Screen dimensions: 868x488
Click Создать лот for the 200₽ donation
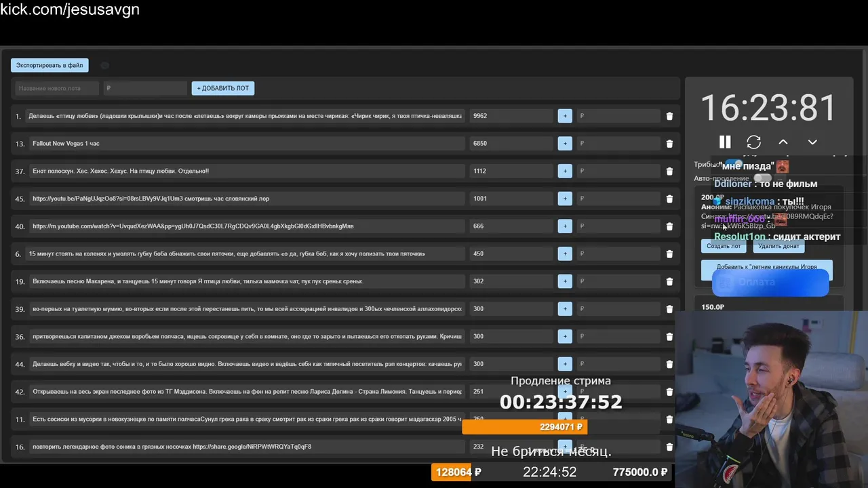[724, 246]
